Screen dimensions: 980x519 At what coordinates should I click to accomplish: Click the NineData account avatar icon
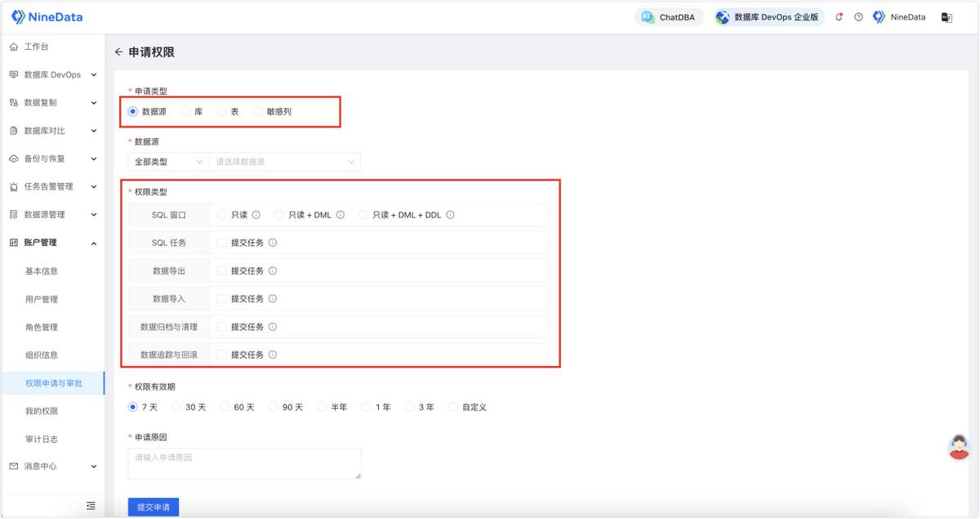click(879, 17)
